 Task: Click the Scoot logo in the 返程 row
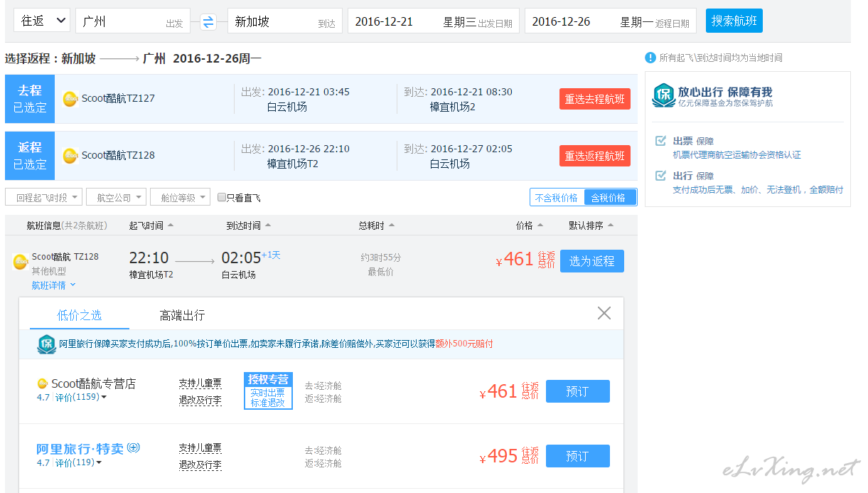(70, 155)
